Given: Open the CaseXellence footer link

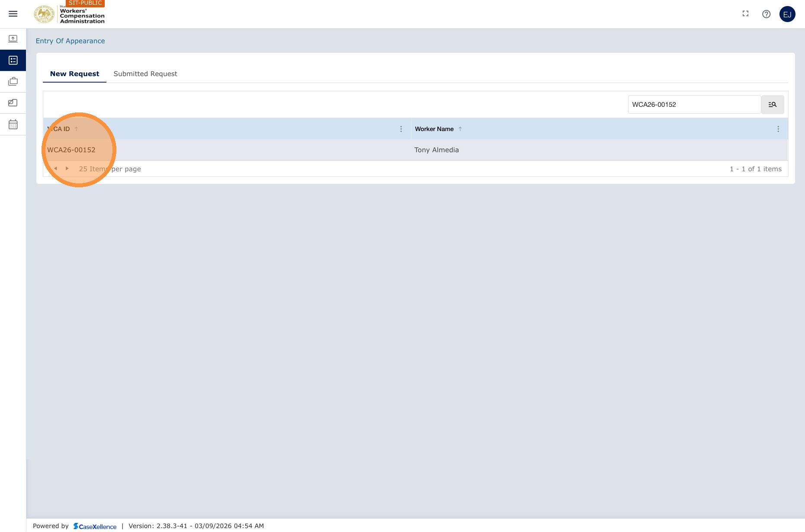Looking at the screenshot, I should (95, 526).
